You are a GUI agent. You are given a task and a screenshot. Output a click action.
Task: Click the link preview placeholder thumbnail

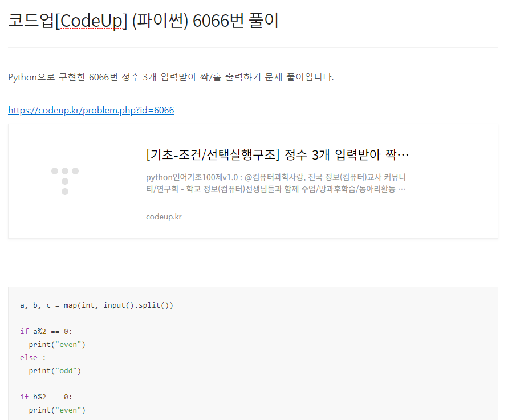click(66, 181)
